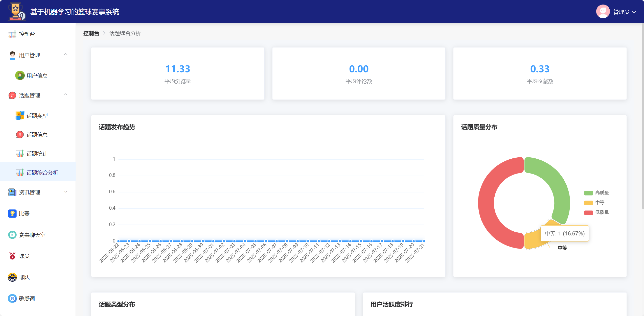Image resolution: width=644 pixels, height=316 pixels.
Task: Click the 管理员 username label
Action: point(621,12)
